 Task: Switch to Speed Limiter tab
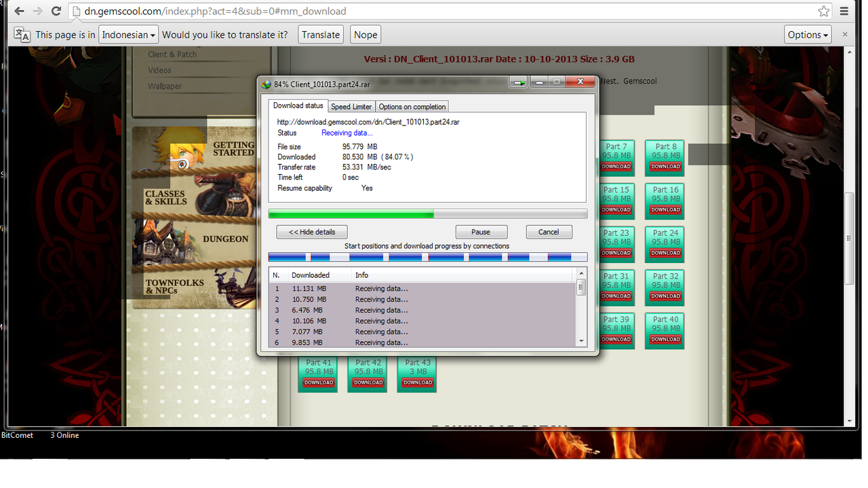tap(351, 106)
